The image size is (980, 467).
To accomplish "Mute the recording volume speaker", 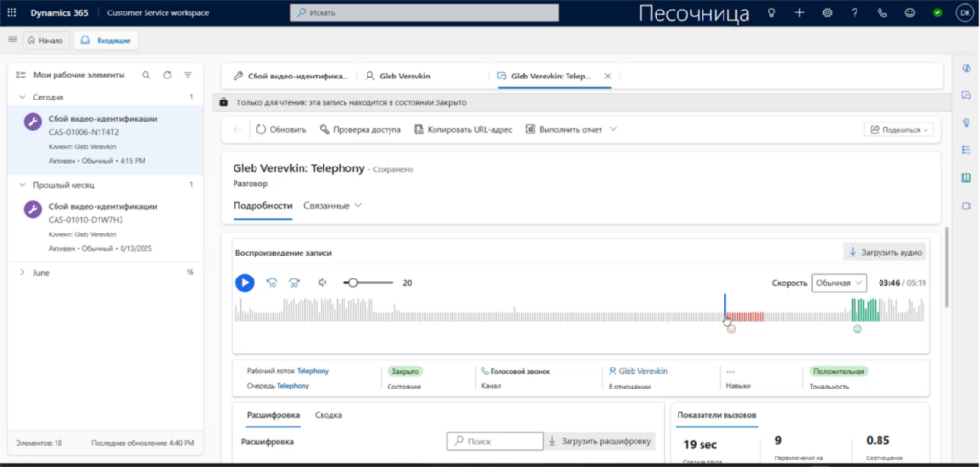I will click(x=323, y=283).
